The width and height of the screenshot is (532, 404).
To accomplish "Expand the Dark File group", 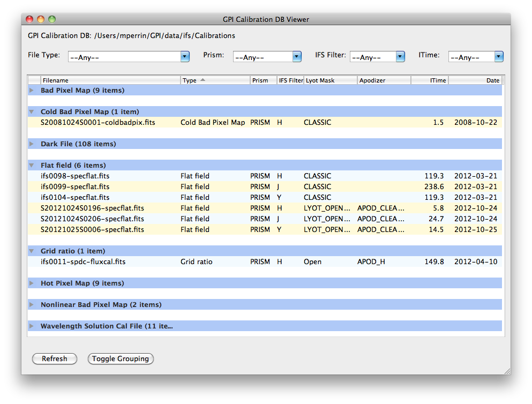I will pos(32,144).
